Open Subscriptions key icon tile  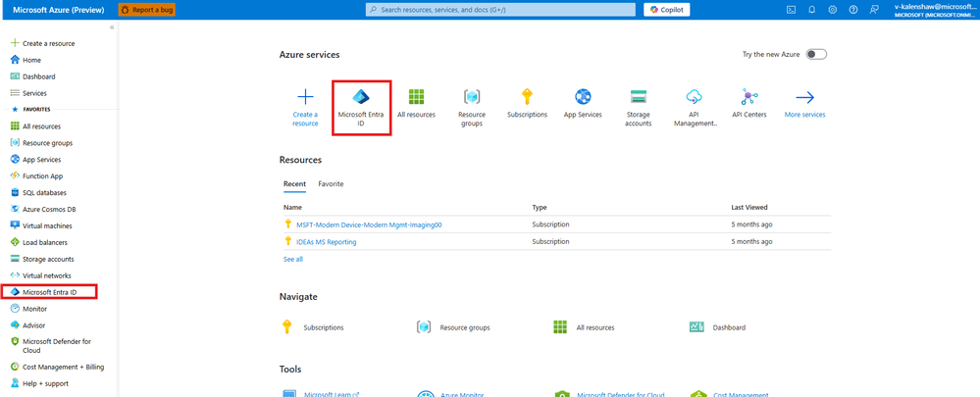(528, 104)
